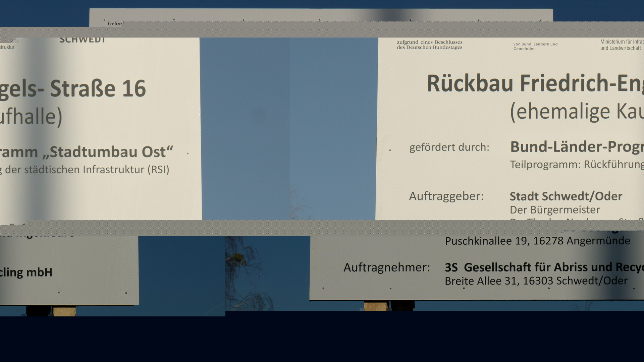
Task: Click 'aufgrund eines Beschlusses des Deutschen Bundestages'
Action: pyautogui.click(x=430, y=45)
